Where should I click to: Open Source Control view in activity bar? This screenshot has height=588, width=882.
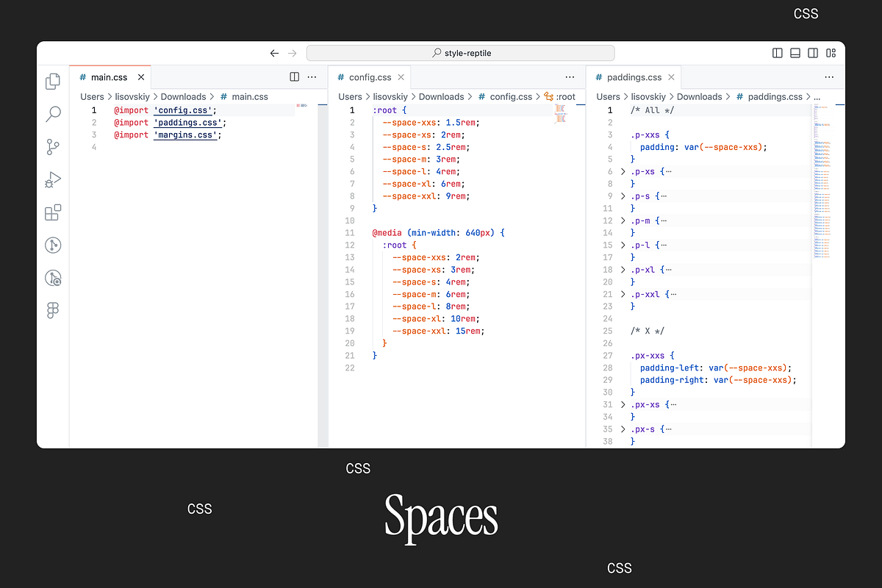[53, 147]
